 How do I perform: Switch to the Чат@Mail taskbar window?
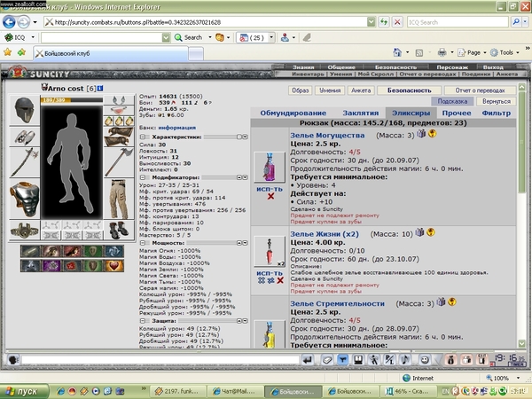point(235,391)
